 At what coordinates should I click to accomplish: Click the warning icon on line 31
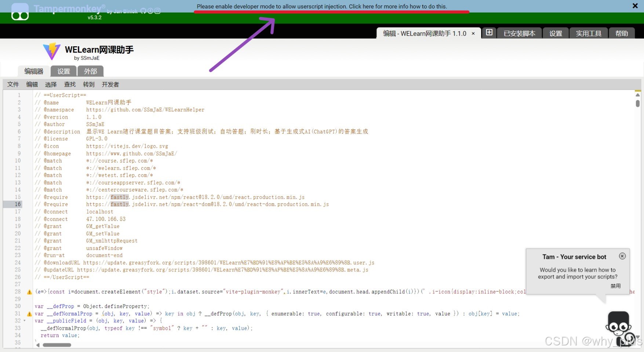pos(29,314)
